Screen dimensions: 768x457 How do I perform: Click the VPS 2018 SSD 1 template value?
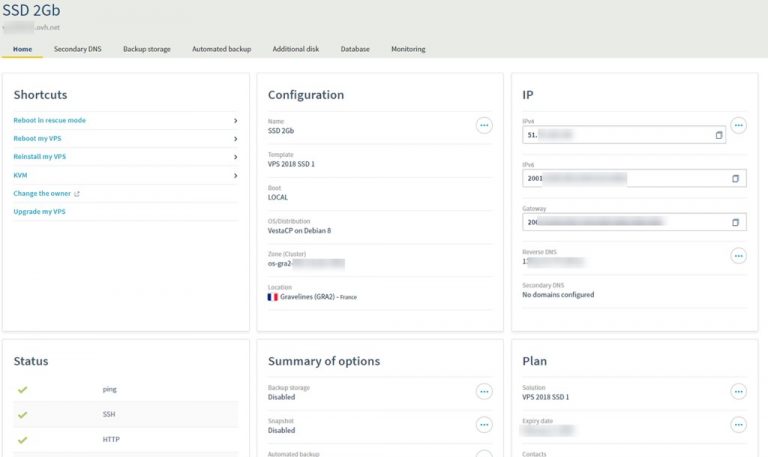coord(291,164)
